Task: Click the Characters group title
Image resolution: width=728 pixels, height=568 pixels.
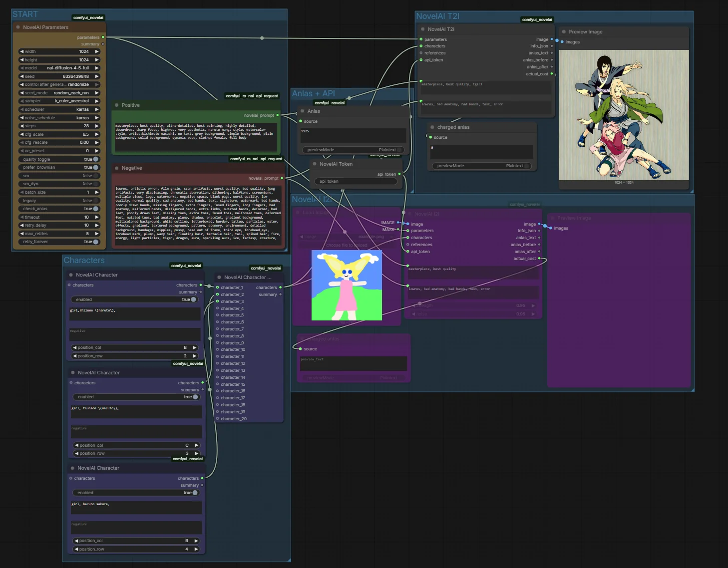Action: (x=84, y=260)
